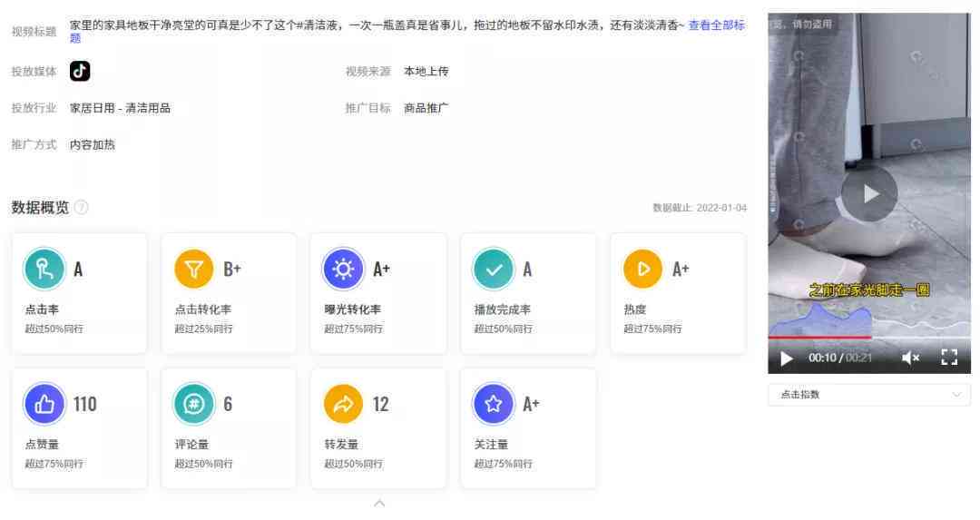Click the 点击率 label
The width and height of the screenshot is (980, 520).
coord(42,309)
